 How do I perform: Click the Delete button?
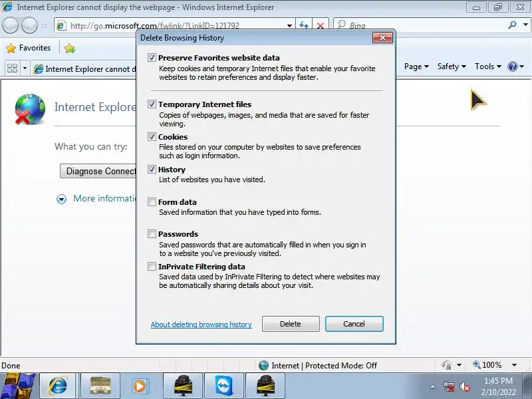point(291,324)
